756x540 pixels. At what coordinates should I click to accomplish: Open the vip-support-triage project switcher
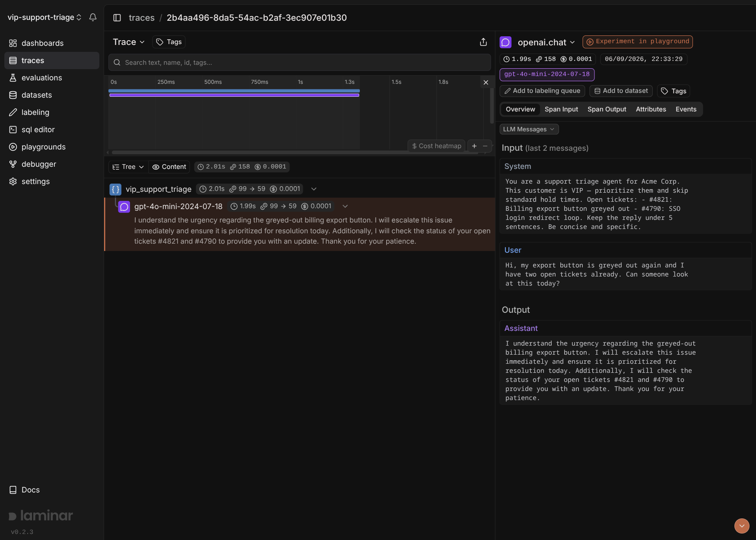[44, 17]
